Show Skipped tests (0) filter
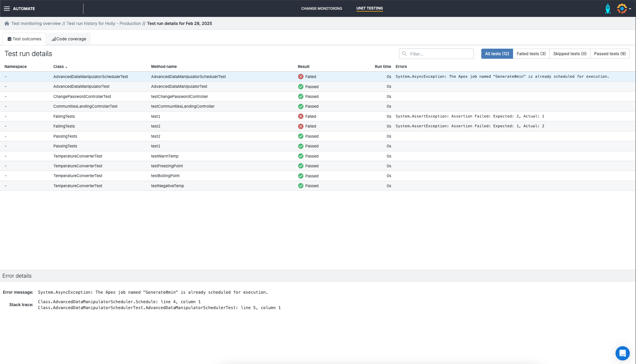The height and width of the screenshot is (364, 636). pyautogui.click(x=569, y=54)
